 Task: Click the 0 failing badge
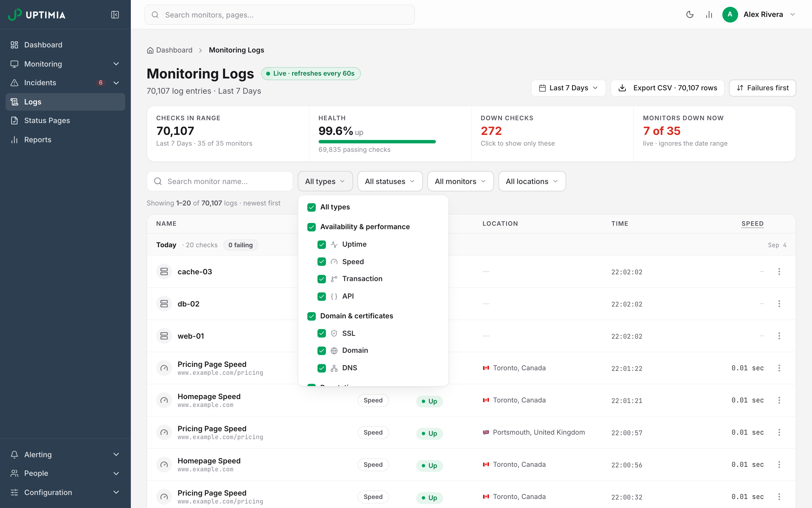point(240,245)
